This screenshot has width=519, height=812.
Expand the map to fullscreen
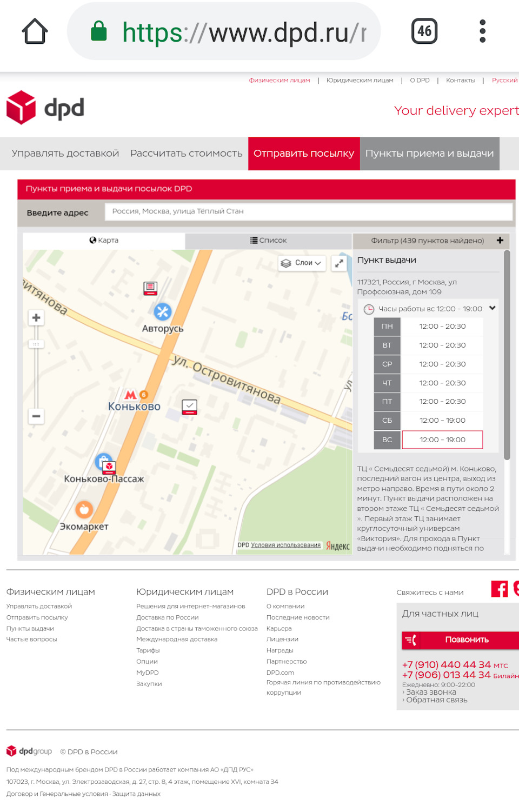(339, 263)
